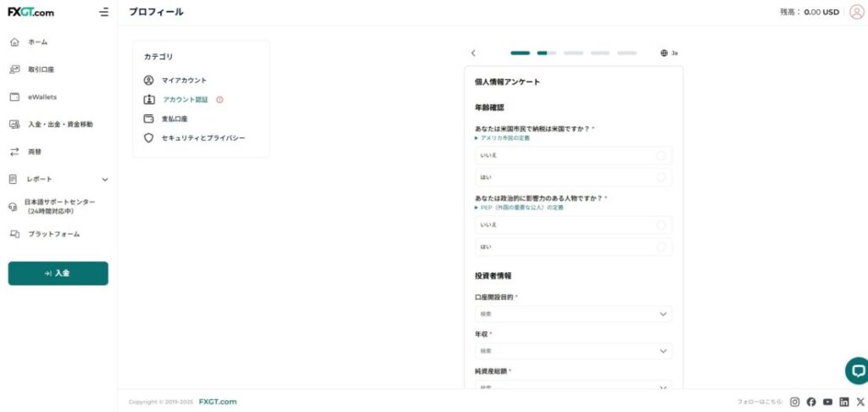Open the live chat bubble icon
The image size is (868, 412).
point(857,370)
